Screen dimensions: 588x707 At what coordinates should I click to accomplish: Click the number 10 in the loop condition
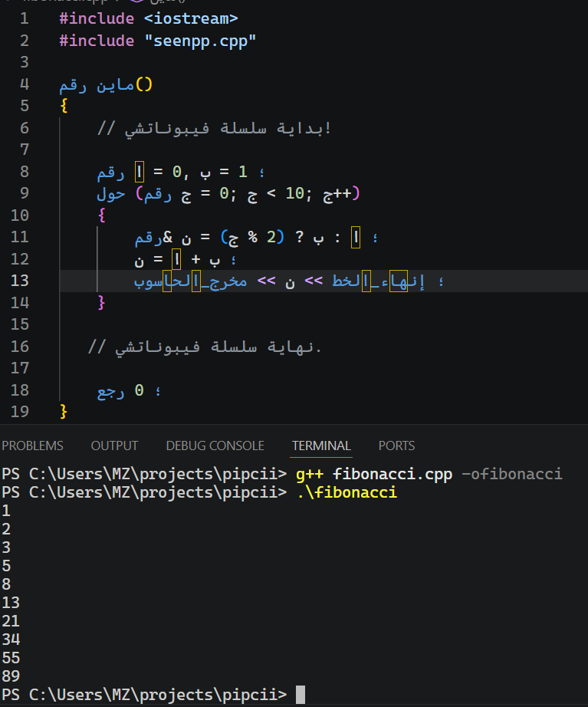click(x=295, y=193)
